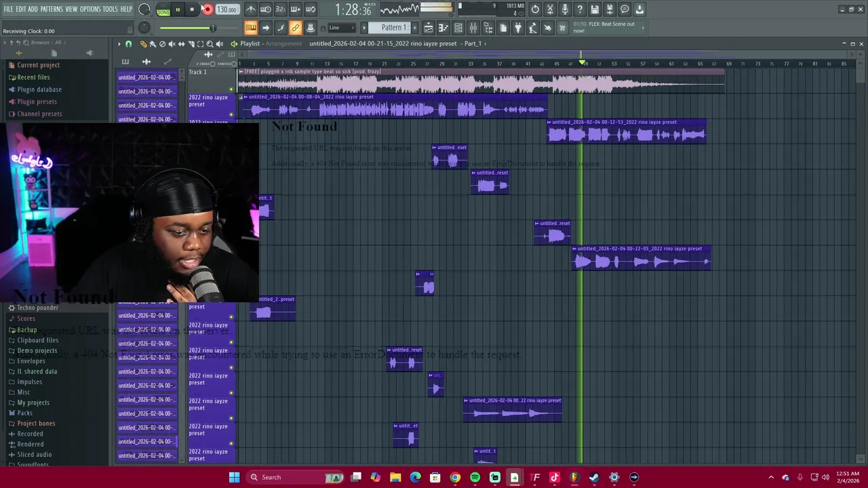This screenshot has width=868, height=488.
Task: Click the one-click audio recording microphone
Action: (565, 9)
